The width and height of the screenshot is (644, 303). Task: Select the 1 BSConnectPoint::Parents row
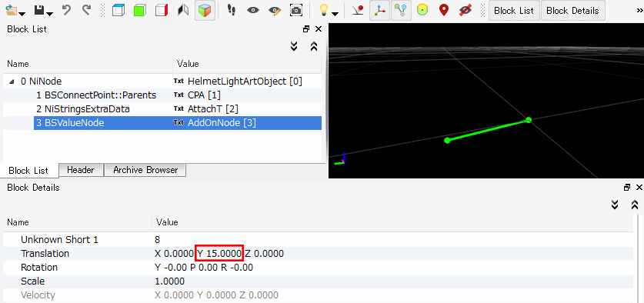point(162,95)
